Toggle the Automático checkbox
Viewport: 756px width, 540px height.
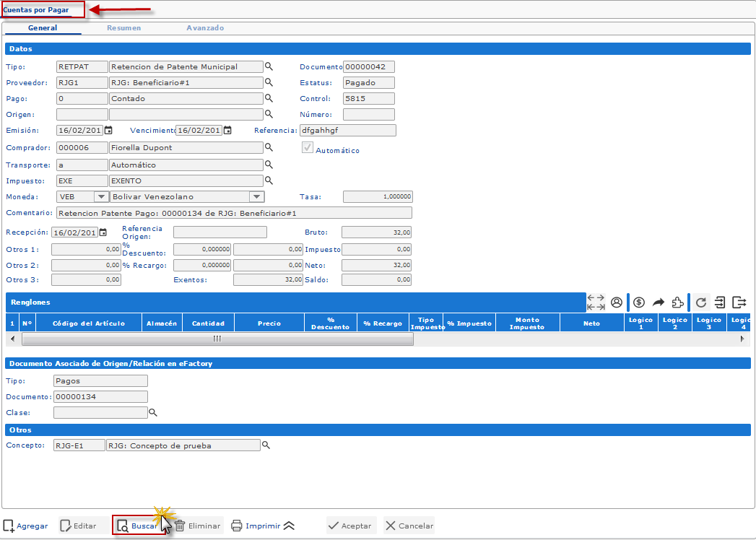coord(308,148)
